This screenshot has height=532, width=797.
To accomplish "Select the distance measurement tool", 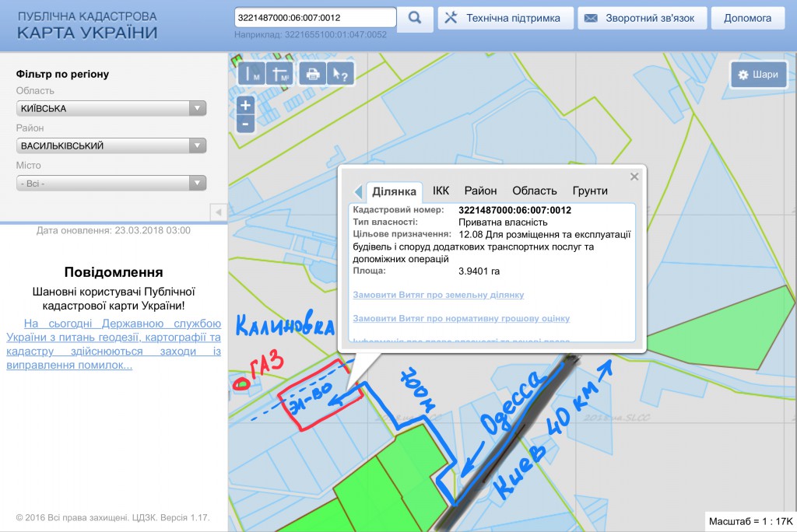I will pyautogui.click(x=251, y=74).
